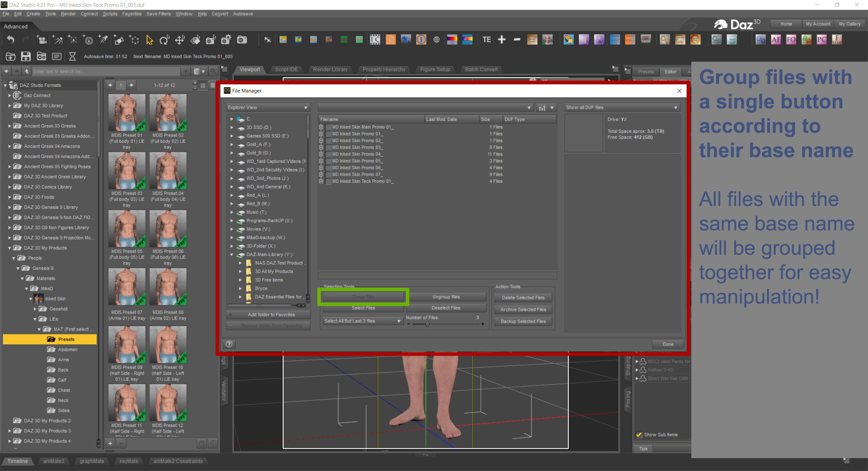
Task: Click the new folder plus icon
Action: tap(11, 56)
